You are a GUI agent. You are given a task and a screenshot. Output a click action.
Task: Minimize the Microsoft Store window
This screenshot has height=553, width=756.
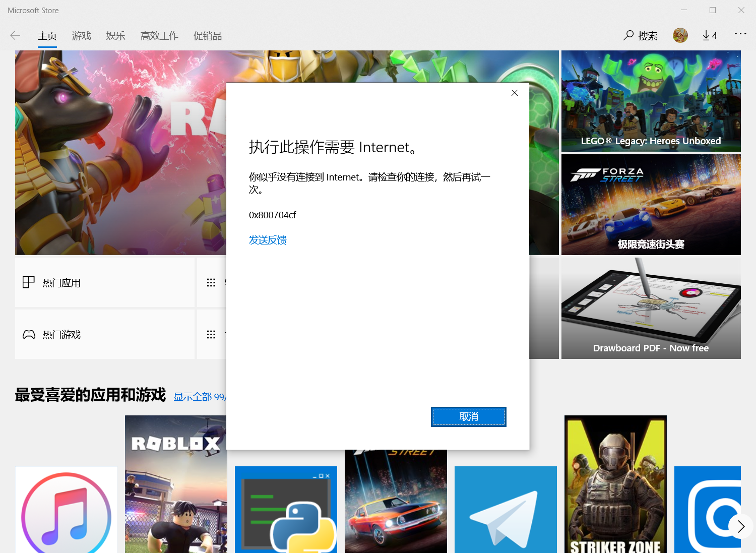tap(684, 10)
